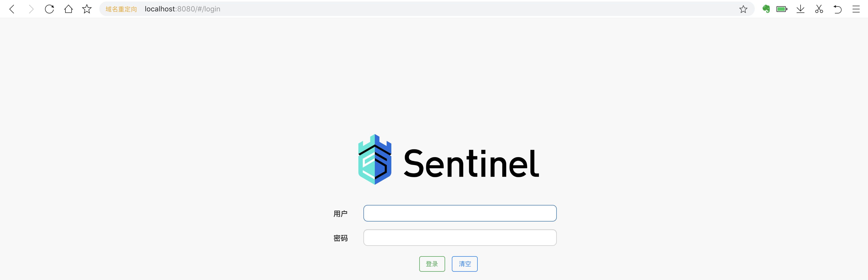Select the scissors screenshot tool
The width and height of the screenshot is (868, 280).
pos(819,9)
